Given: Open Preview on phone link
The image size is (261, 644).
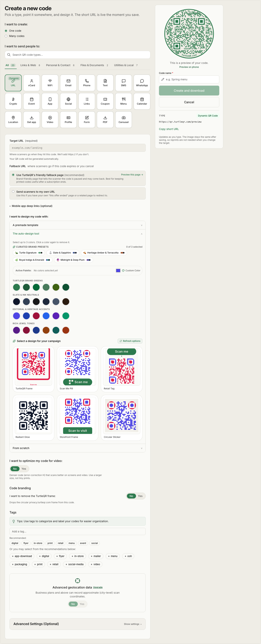Looking at the screenshot, I should coord(189,67).
